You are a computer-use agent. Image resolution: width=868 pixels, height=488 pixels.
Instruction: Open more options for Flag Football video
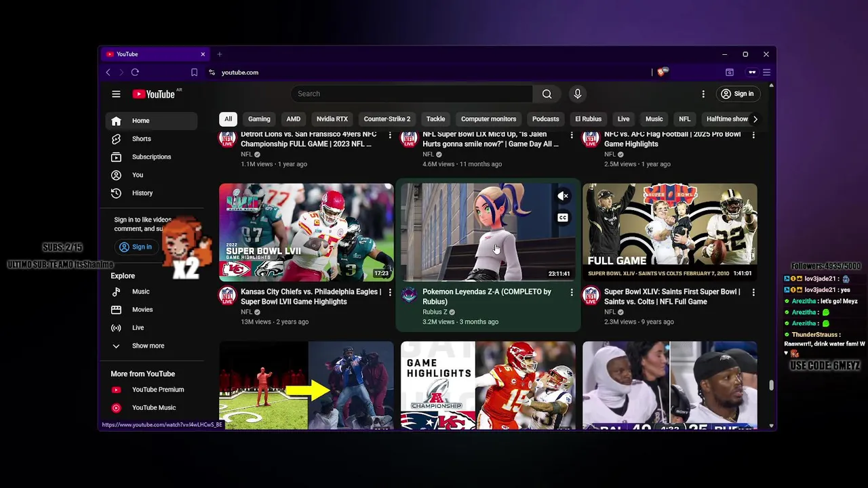[753, 136]
